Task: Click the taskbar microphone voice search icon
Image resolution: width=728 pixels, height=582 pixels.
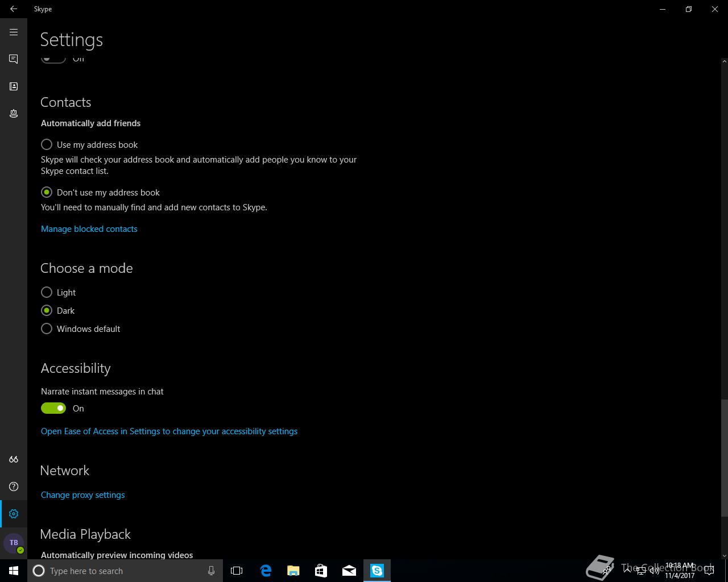Action: pos(211,571)
